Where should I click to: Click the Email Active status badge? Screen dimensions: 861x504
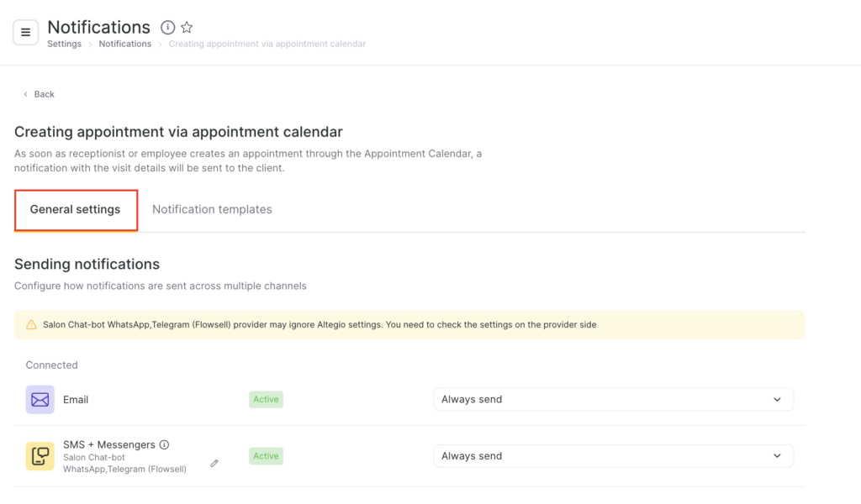coord(266,400)
